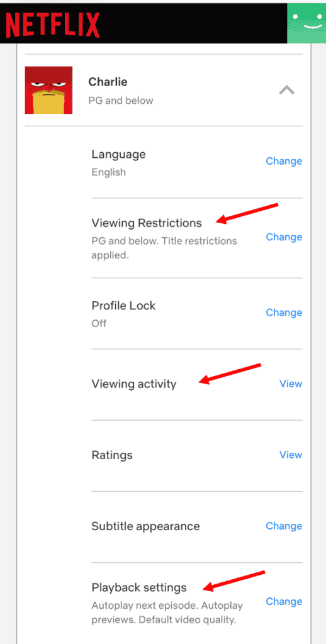Select the Ratings heading
Image resolution: width=326 pixels, height=644 pixels.
click(112, 455)
